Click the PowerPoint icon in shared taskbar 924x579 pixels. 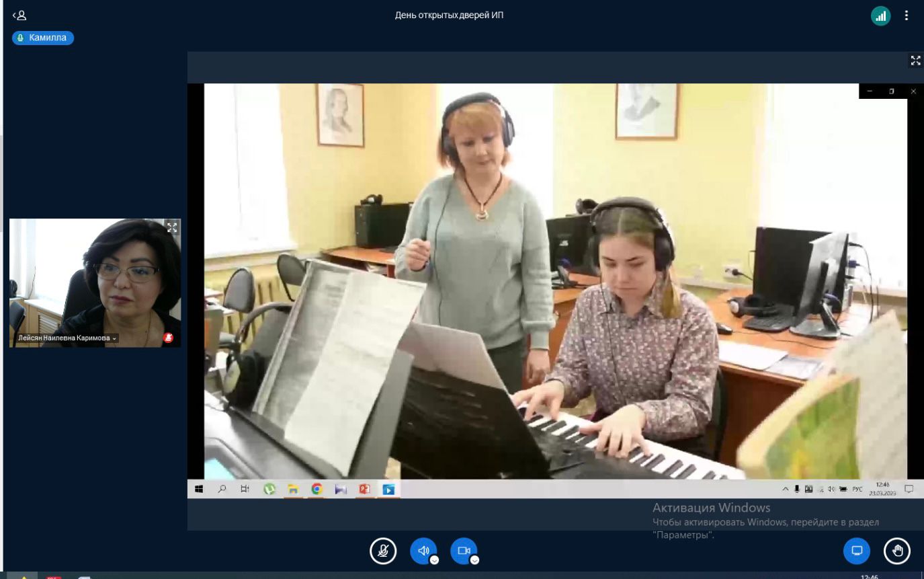pyautogui.click(x=364, y=490)
